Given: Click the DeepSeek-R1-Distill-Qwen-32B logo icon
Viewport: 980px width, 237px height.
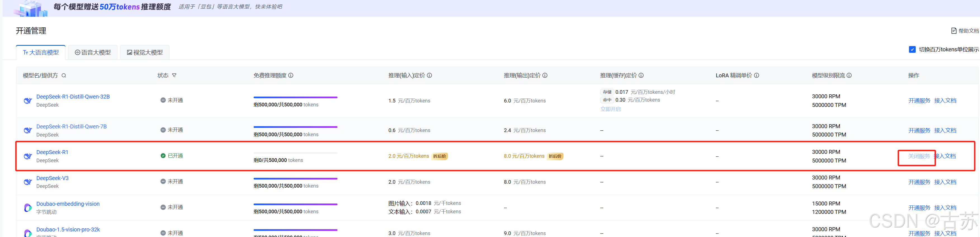Looking at the screenshot, I should coord(28,101).
